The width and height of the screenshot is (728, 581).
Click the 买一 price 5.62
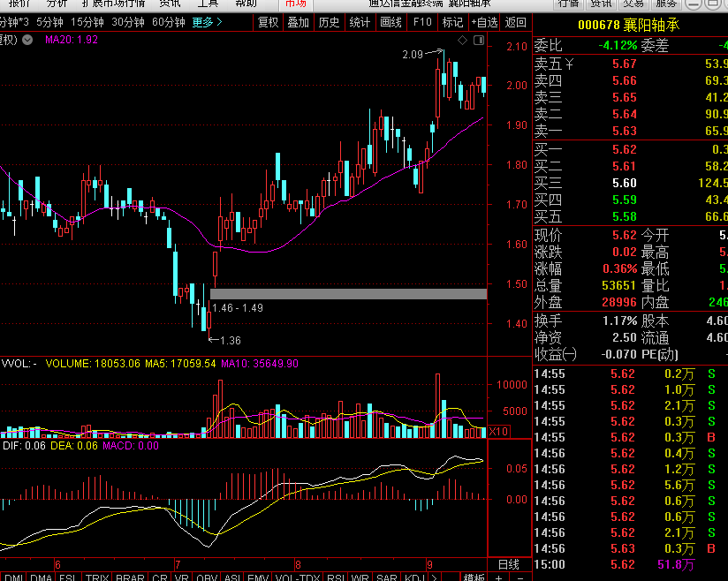[x=624, y=149]
